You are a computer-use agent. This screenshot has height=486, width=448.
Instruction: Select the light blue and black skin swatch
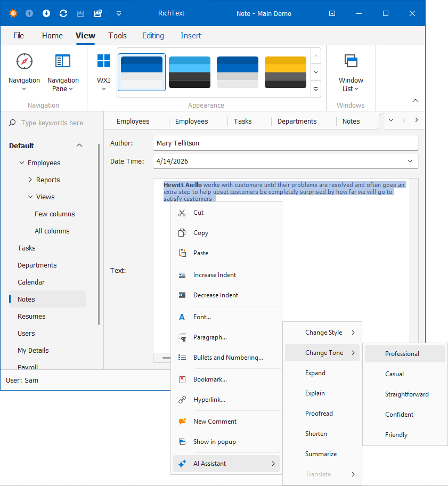click(x=190, y=72)
